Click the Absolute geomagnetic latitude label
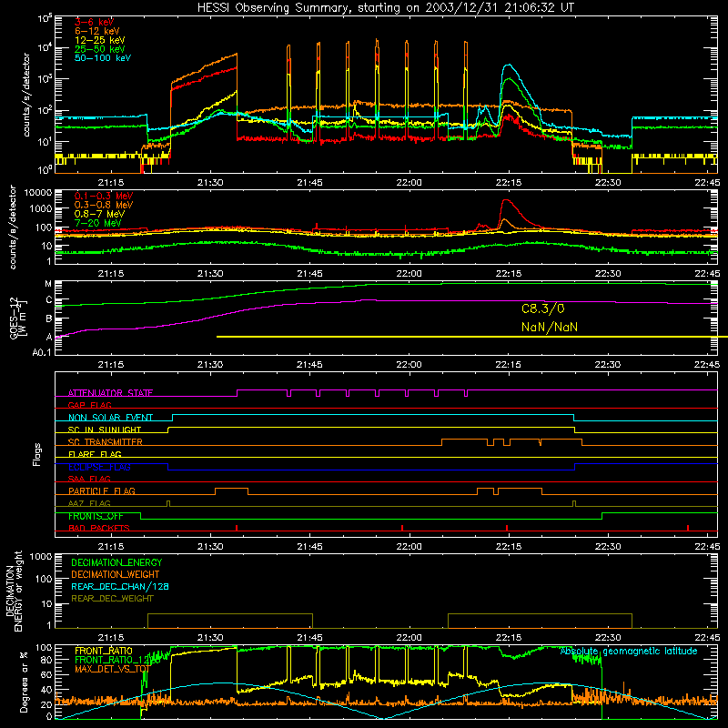 click(629, 652)
